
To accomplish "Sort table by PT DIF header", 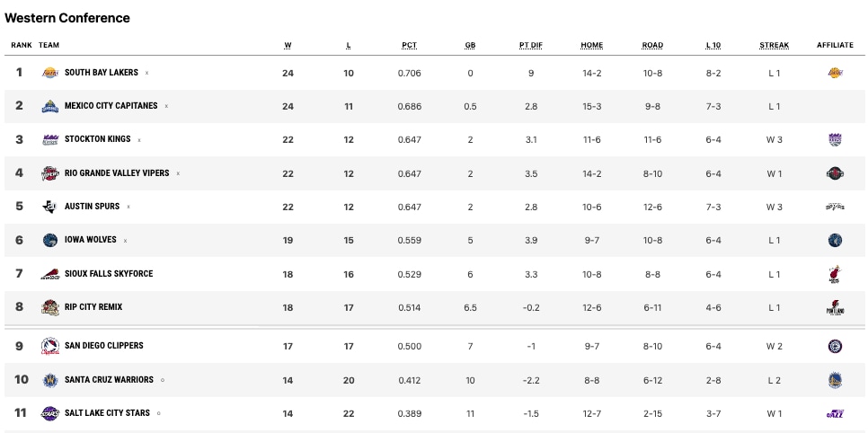I will tap(531, 45).
